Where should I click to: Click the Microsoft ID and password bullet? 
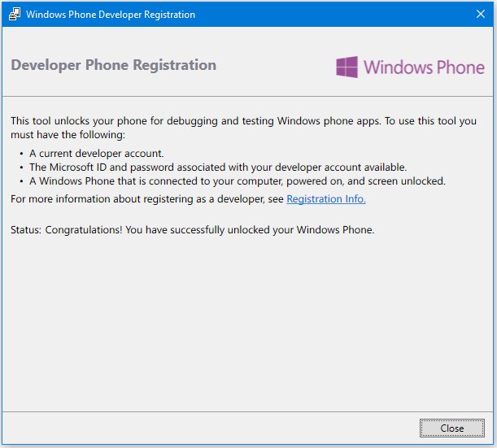218,167
